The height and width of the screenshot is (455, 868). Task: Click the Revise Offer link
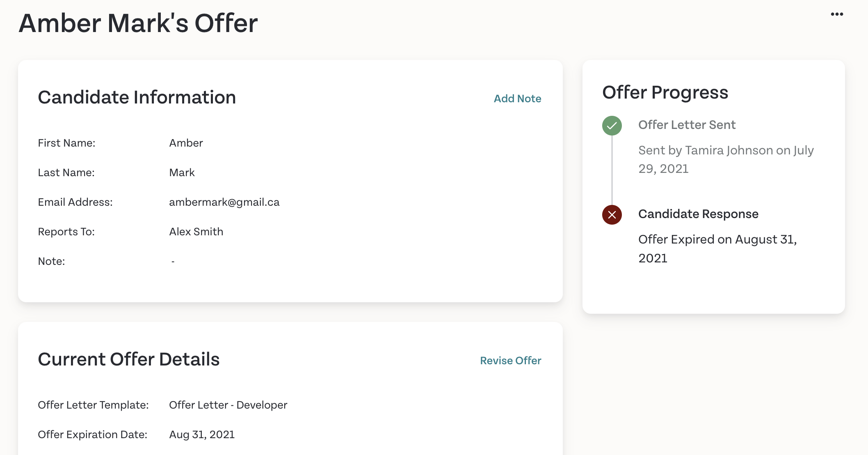coord(511,361)
